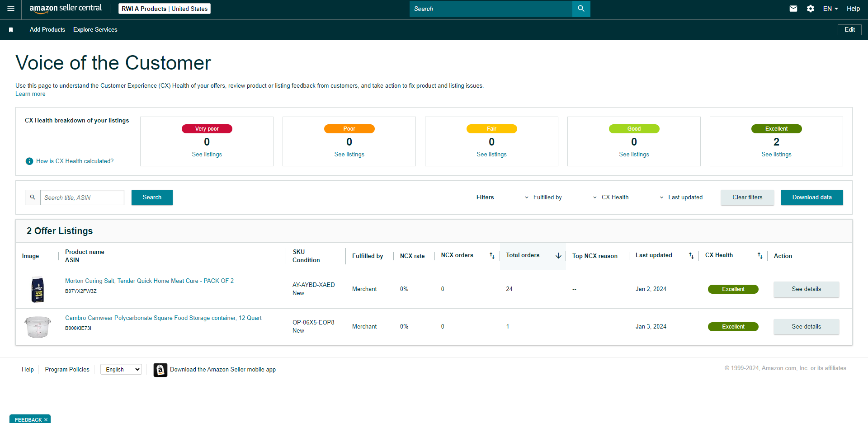See details for Morton Curing Salt
Image resolution: width=868 pixels, height=423 pixels.
pos(806,289)
